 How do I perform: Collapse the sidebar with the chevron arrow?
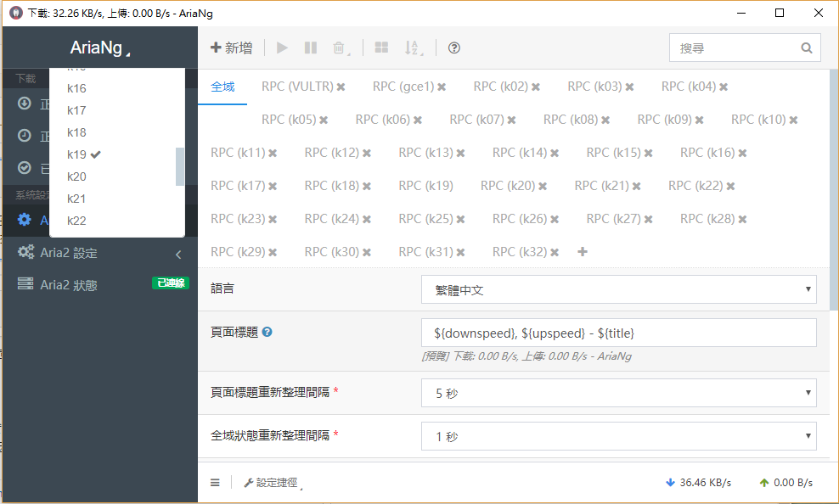[x=178, y=253]
